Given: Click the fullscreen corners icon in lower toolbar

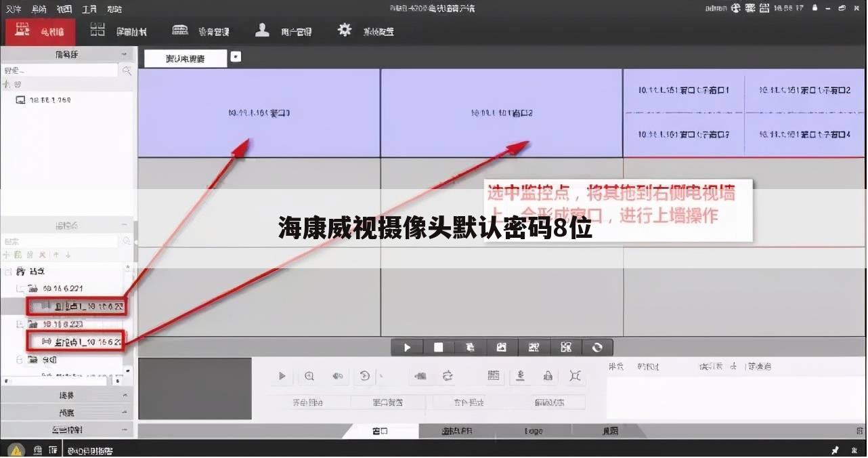Looking at the screenshot, I should tap(575, 376).
